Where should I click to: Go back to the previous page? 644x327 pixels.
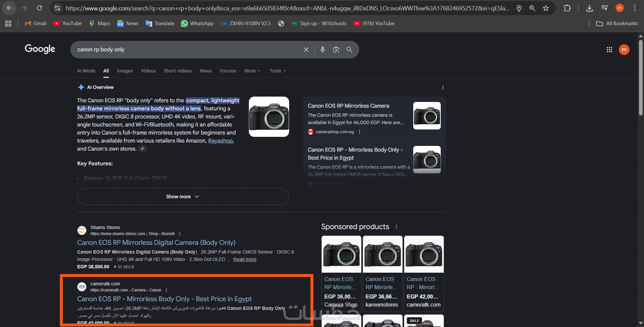pyautogui.click(x=9, y=8)
